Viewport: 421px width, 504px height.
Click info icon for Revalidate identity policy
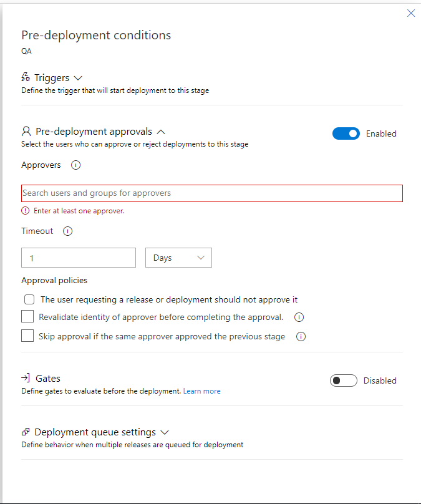coord(299,317)
